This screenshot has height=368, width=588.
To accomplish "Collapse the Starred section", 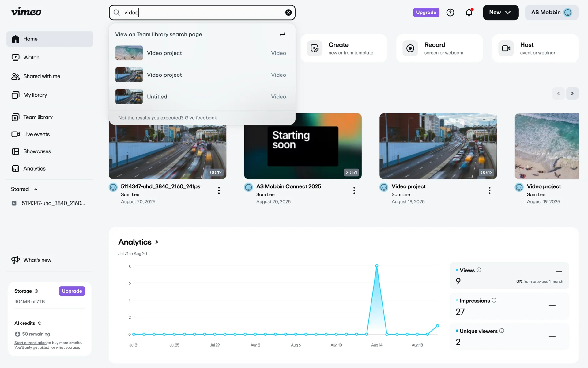I will [x=36, y=189].
